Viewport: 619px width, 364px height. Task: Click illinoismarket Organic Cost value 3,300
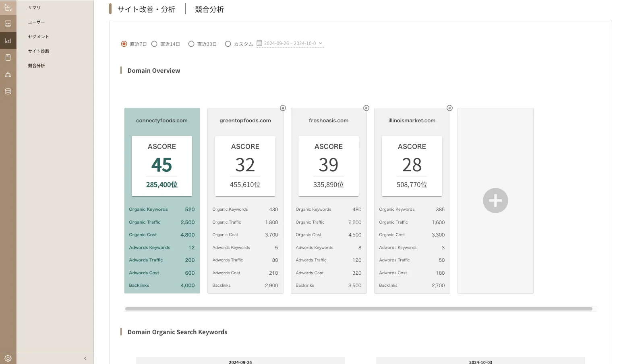click(438, 235)
